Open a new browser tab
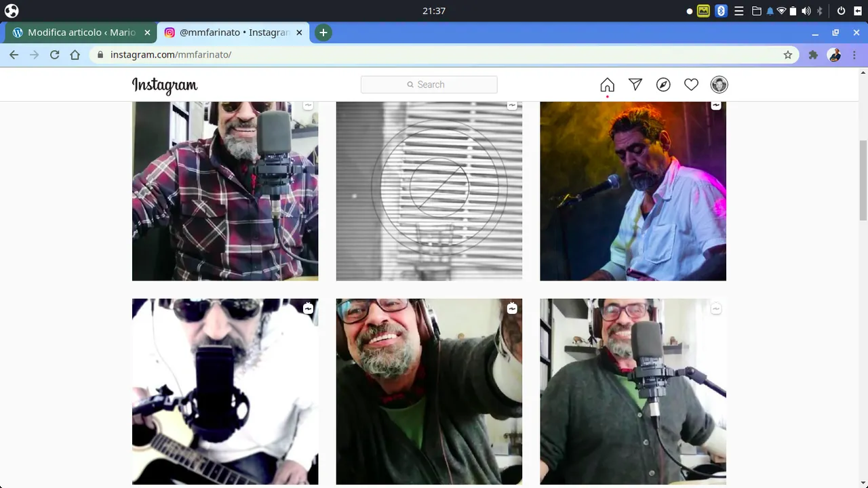868x488 pixels. (323, 32)
